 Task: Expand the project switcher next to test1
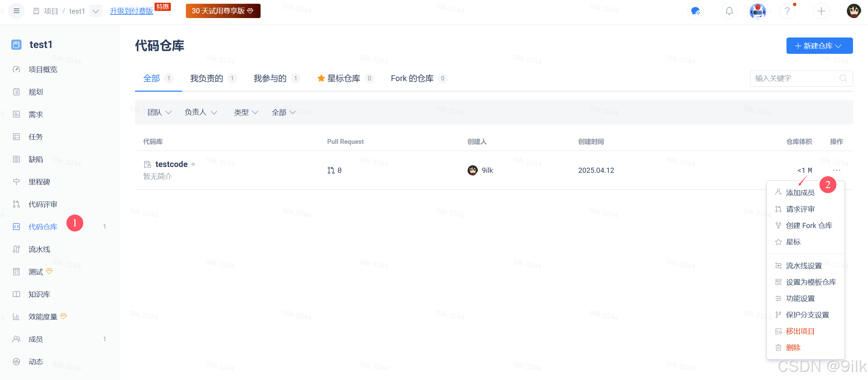coord(96,11)
